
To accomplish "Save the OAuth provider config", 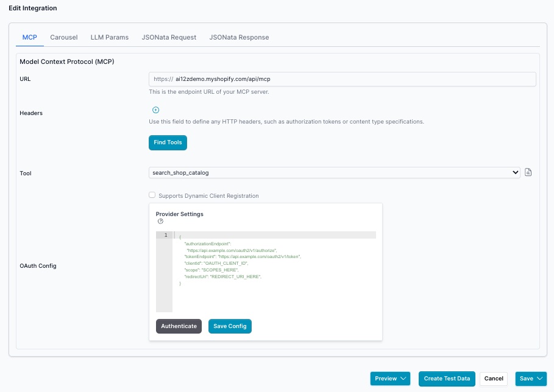I will click(x=230, y=326).
